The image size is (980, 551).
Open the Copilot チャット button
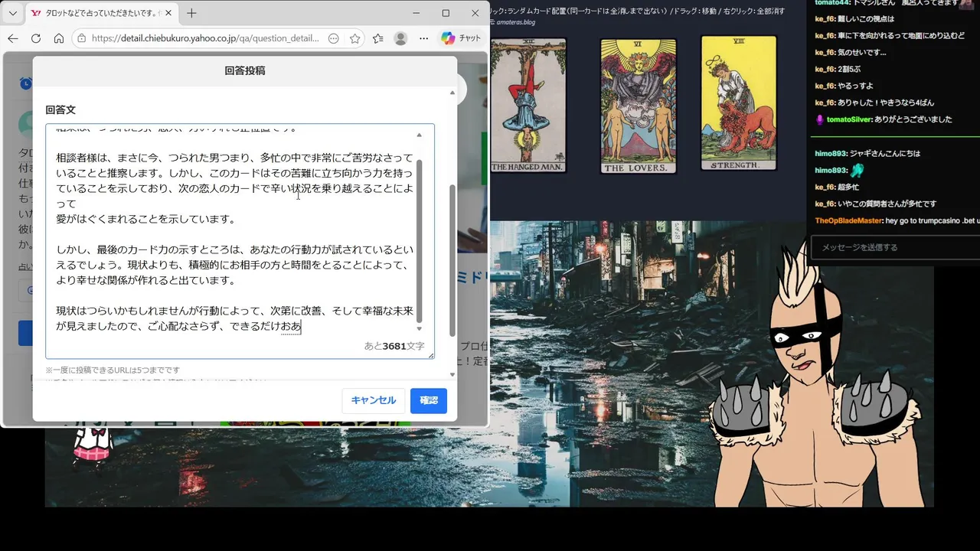tap(461, 38)
